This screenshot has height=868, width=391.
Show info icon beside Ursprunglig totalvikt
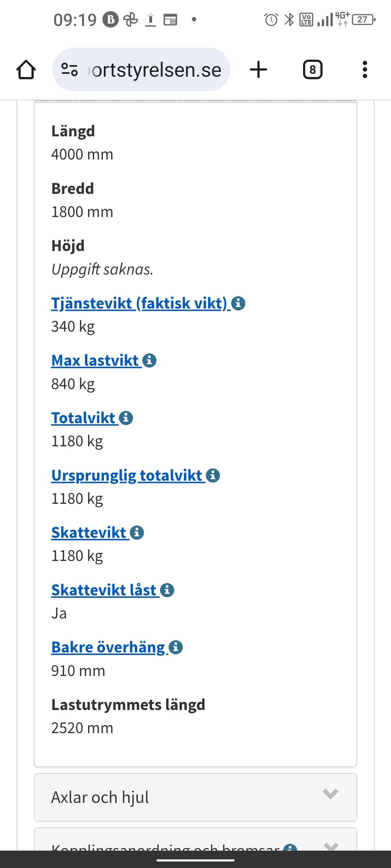pos(213,475)
